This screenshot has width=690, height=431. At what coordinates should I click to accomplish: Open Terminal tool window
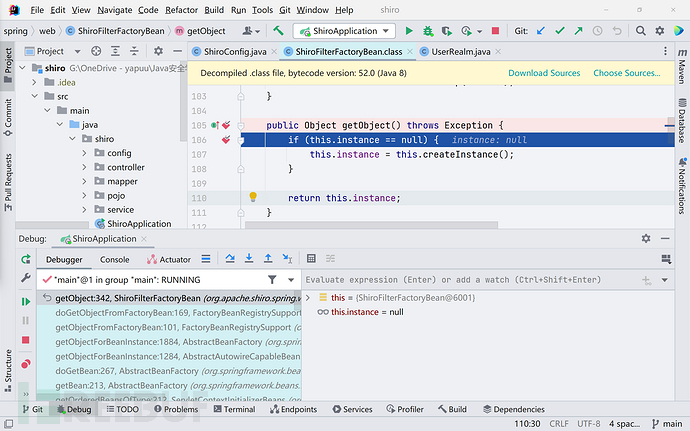(x=234, y=409)
